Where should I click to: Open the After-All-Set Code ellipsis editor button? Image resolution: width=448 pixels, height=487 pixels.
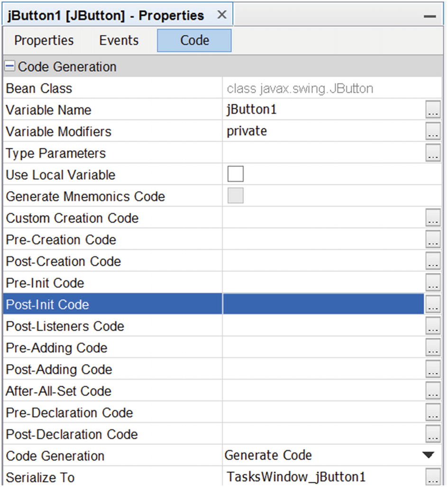click(x=433, y=391)
